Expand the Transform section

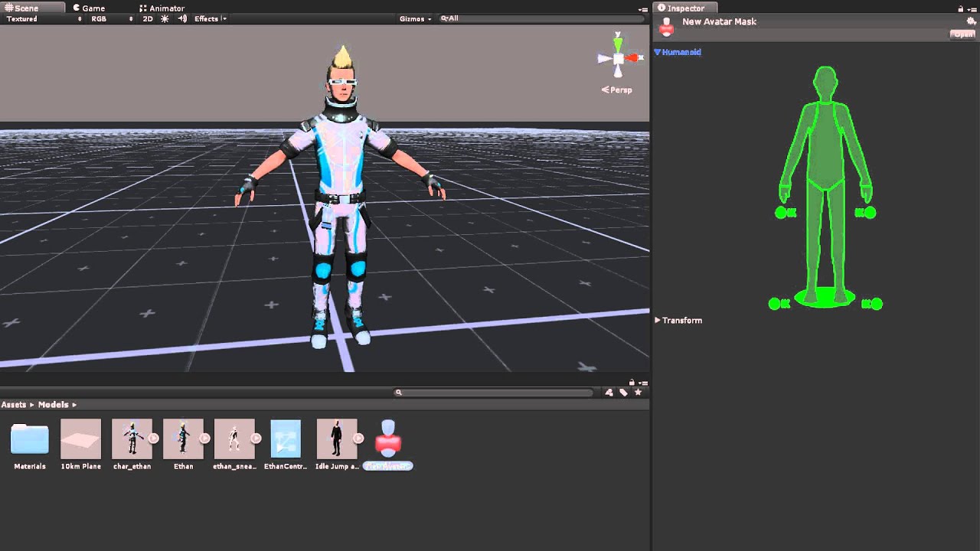tap(678, 321)
